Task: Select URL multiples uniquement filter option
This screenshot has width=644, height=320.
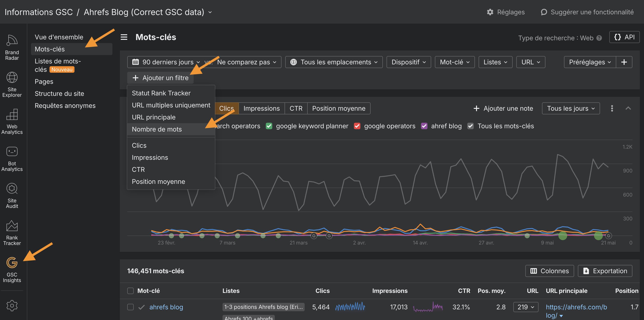Action: coord(171,105)
